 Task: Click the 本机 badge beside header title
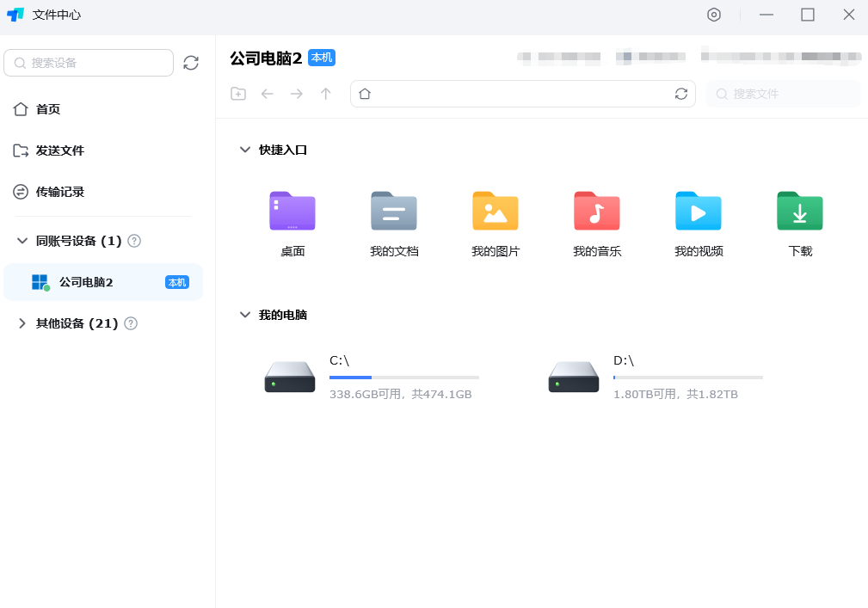tap(322, 58)
